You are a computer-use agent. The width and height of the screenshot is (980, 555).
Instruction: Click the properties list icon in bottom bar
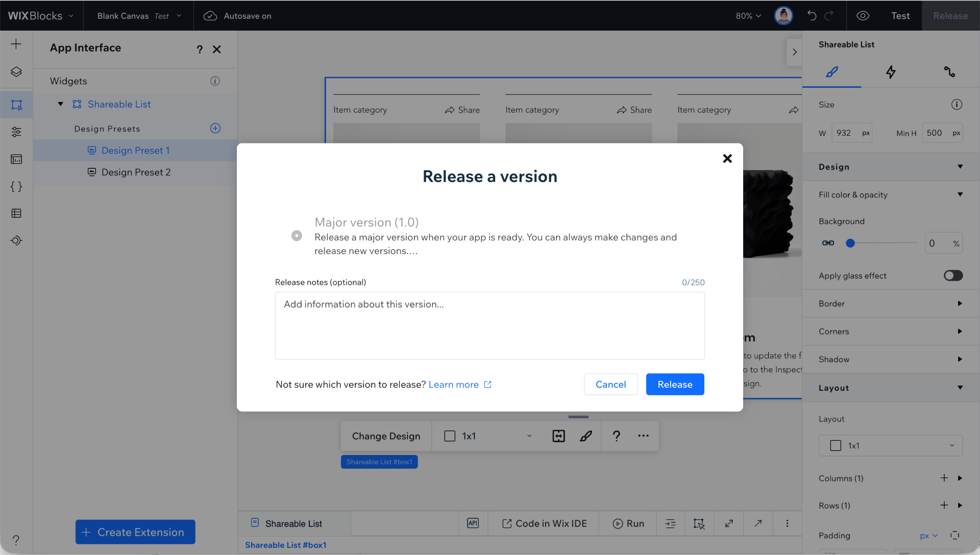[x=670, y=523]
